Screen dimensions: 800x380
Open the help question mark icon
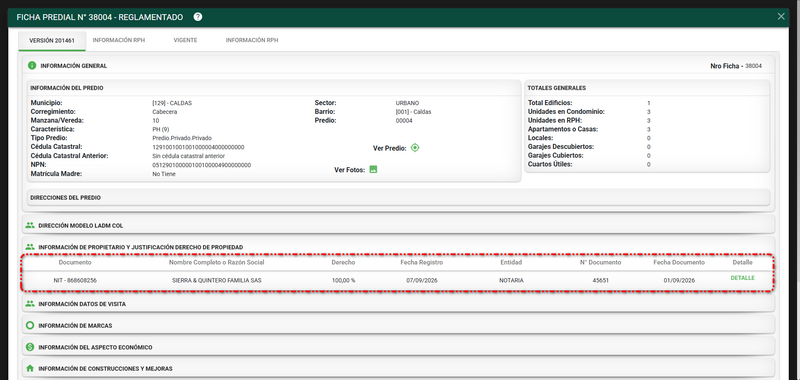tap(198, 17)
